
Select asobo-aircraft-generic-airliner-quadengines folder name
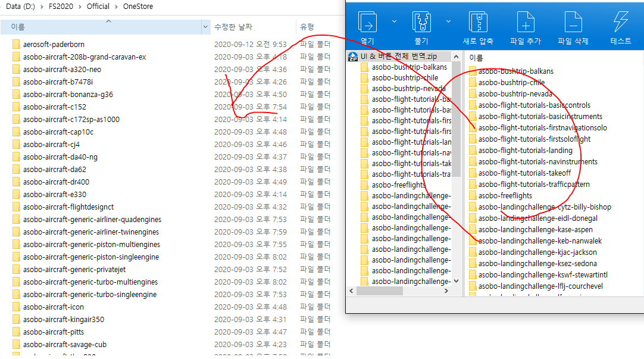pyautogui.click(x=92, y=219)
